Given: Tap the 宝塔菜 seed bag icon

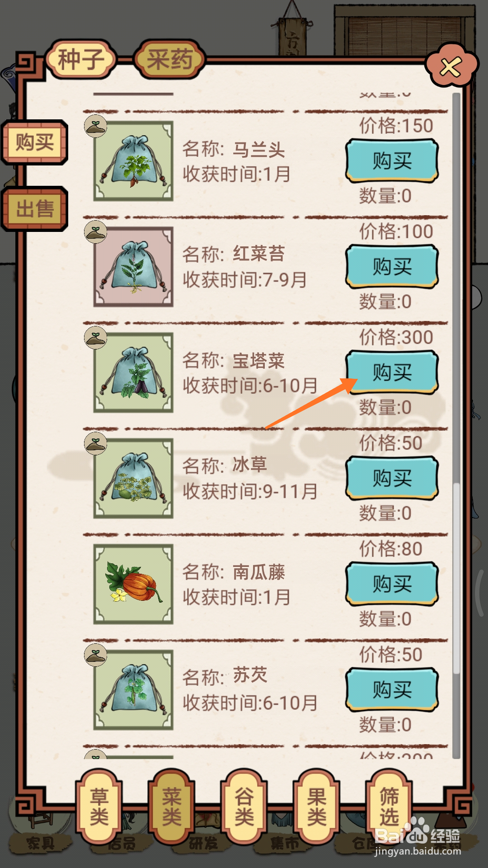Looking at the screenshot, I should point(133,373).
